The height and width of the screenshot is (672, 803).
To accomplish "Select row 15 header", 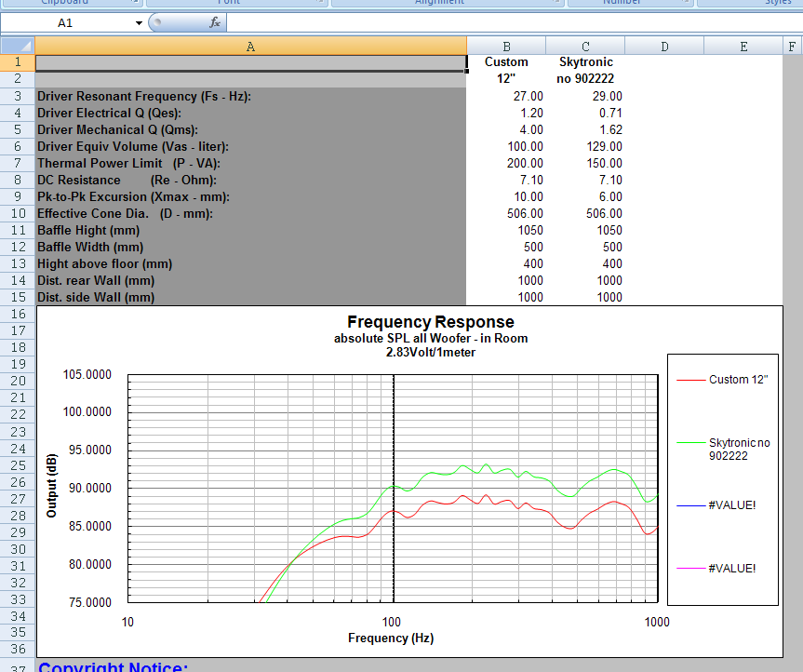I will pyautogui.click(x=18, y=297).
